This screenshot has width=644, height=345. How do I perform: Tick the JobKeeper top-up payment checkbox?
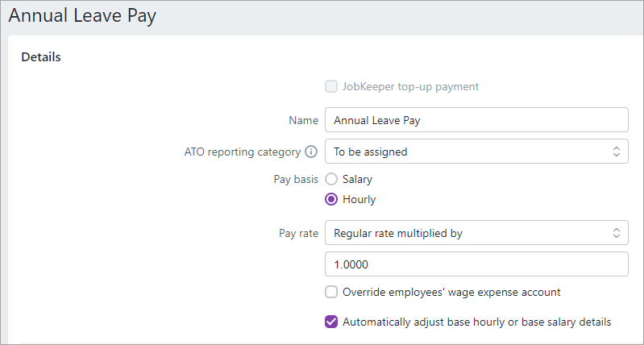(x=331, y=87)
